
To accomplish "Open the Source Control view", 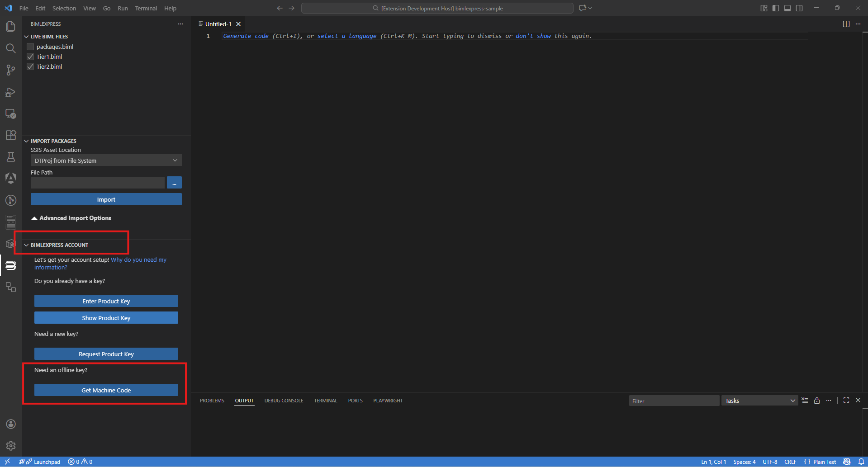I will (10, 70).
